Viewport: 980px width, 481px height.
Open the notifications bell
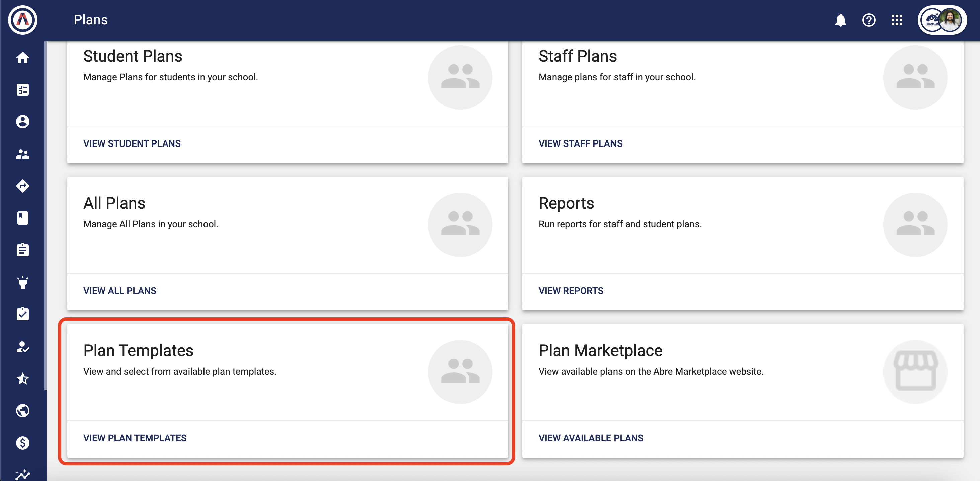[x=840, y=20]
